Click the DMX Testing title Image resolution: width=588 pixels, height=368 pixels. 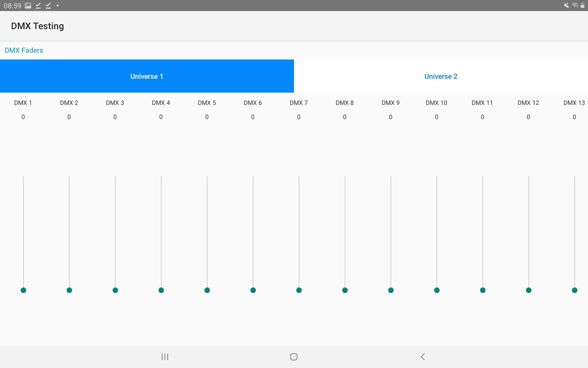(37, 26)
